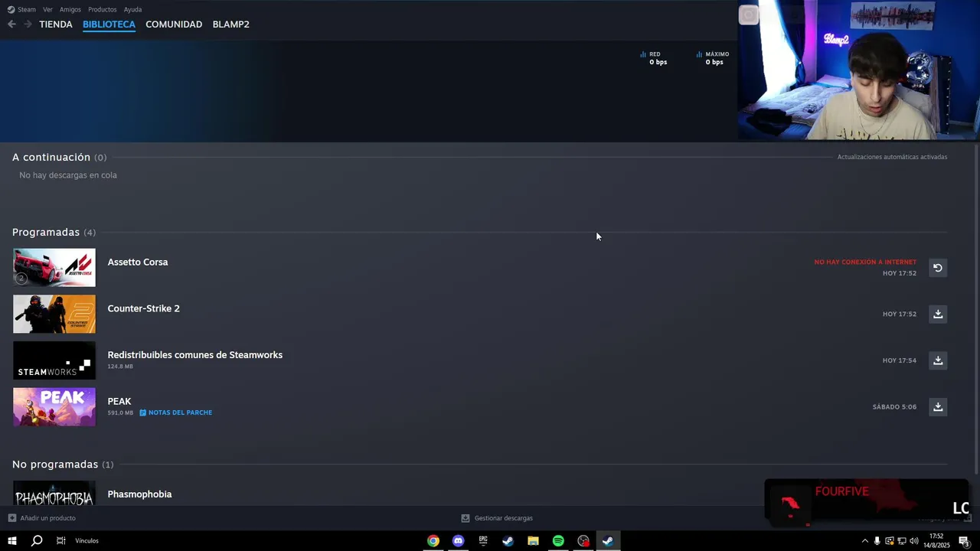Screen dimensions: 980x551
Task: Switch to the COMUNIDAD tab
Action: pos(174,24)
